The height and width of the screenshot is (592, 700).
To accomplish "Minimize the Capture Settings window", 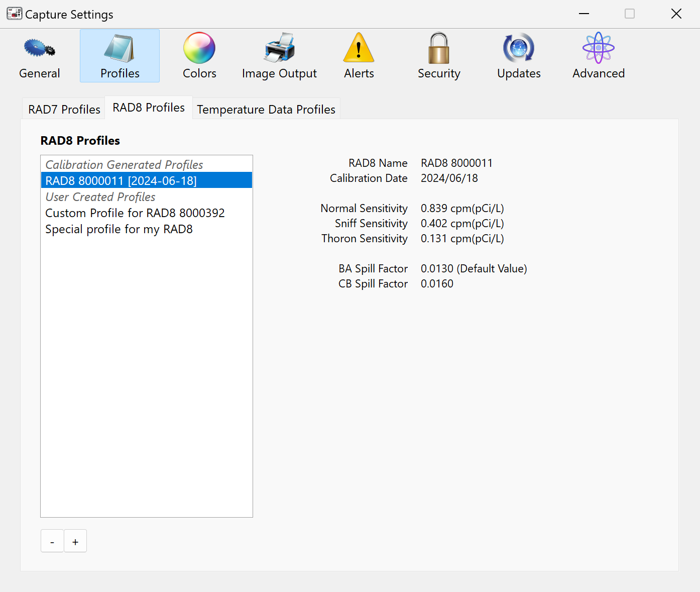I will pyautogui.click(x=584, y=14).
